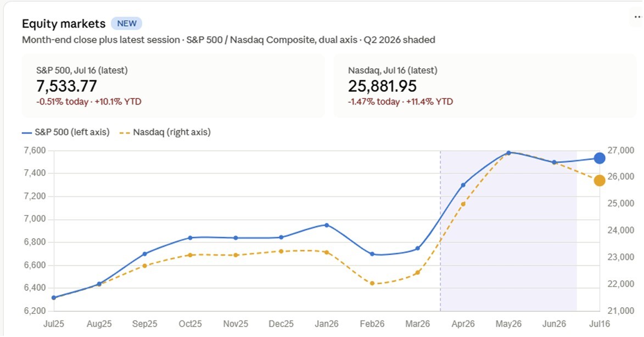
Task: Click the 7,000 left axis label
Action: click(35, 219)
